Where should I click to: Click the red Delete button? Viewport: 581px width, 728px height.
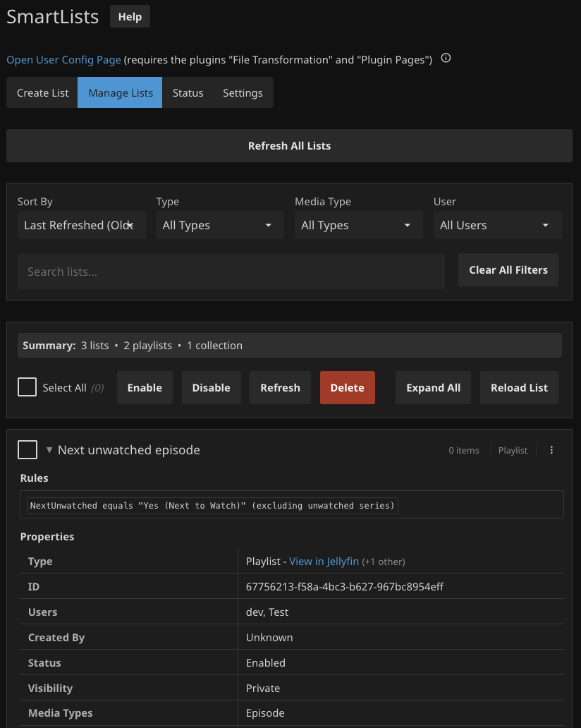pos(348,388)
